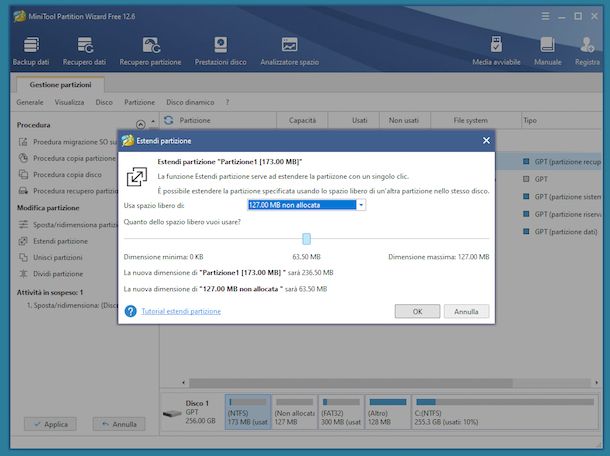Click the 127.00 MB non allocata combo box

pyautogui.click(x=306, y=205)
